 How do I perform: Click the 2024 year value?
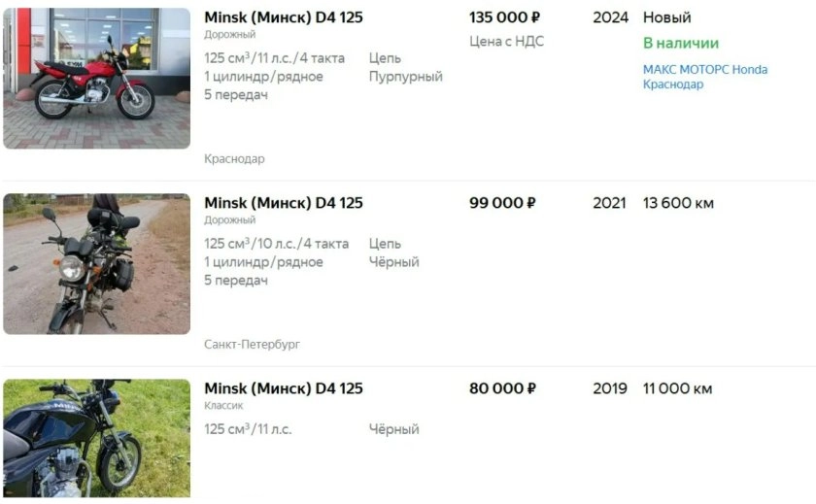[x=610, y=17]
